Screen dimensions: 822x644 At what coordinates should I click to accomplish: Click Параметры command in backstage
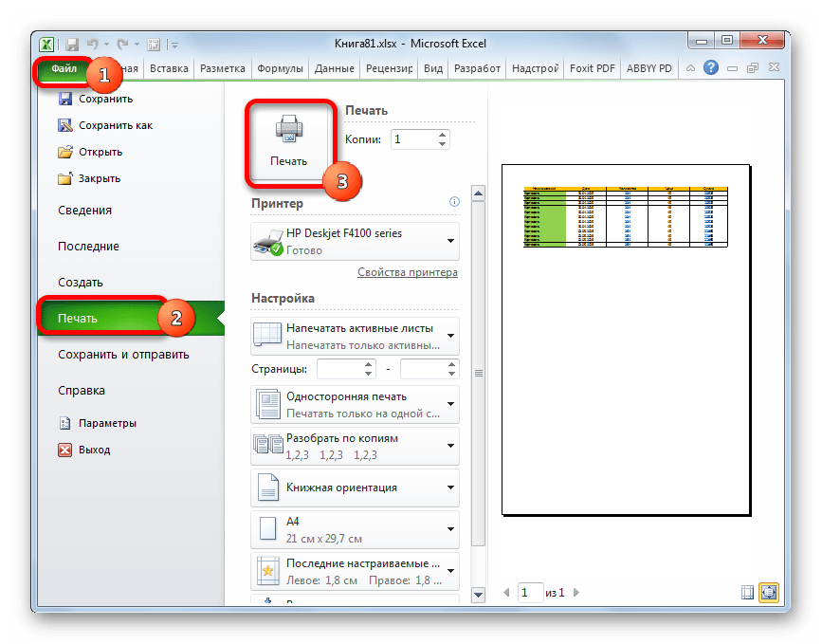click(x=107, y=423)
